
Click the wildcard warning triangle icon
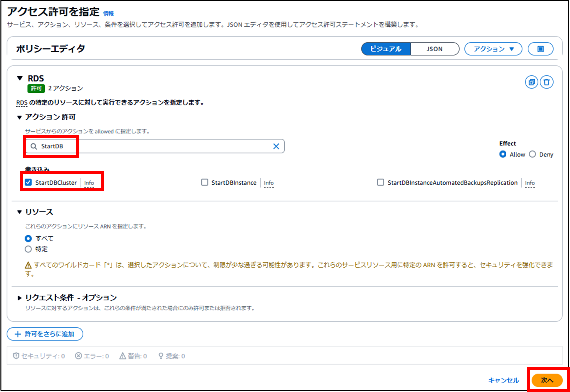pyautogui.click(x=28, y=265)
